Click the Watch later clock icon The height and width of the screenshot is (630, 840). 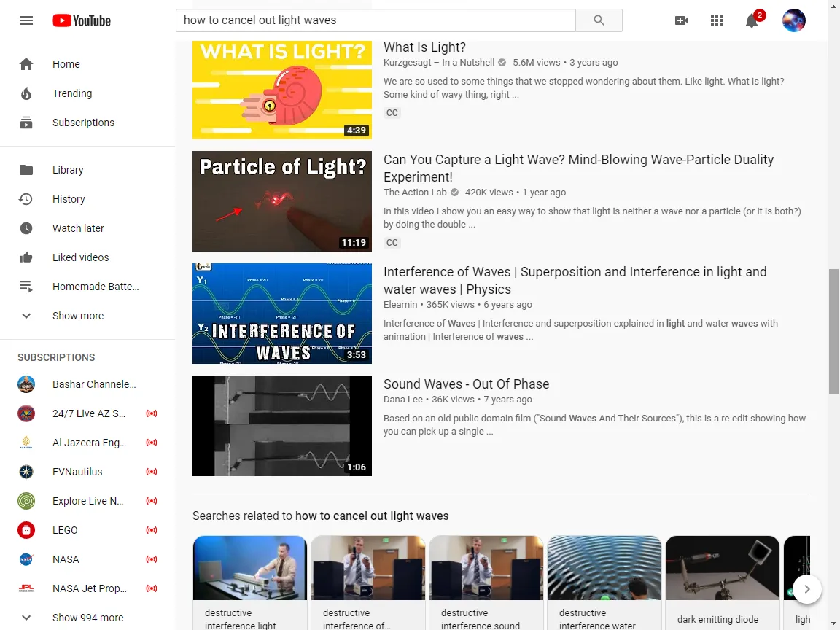coord(26,228)
